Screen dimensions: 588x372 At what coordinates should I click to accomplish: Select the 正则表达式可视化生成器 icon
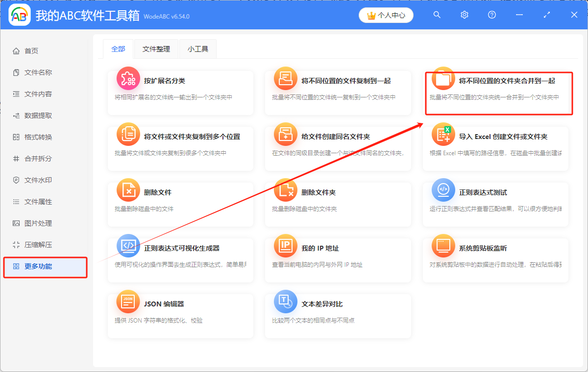[x=128, y=247]
